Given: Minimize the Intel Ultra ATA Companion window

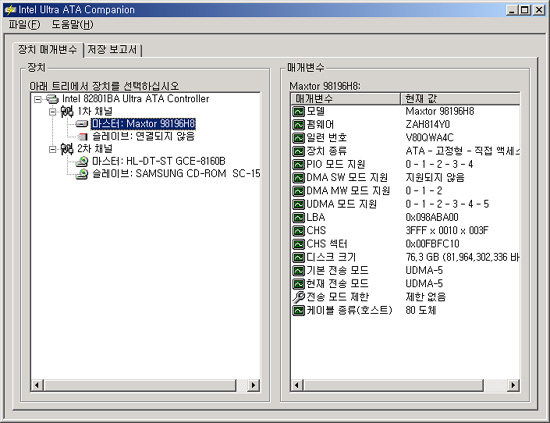Looking at the screenshot, I should [x=512, y=10].
